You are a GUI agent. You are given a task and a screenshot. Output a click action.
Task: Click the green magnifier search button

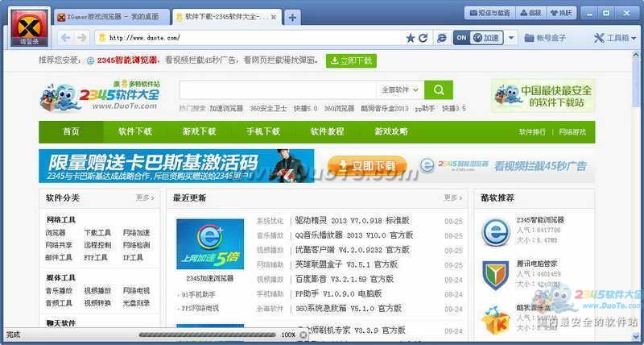438,89
